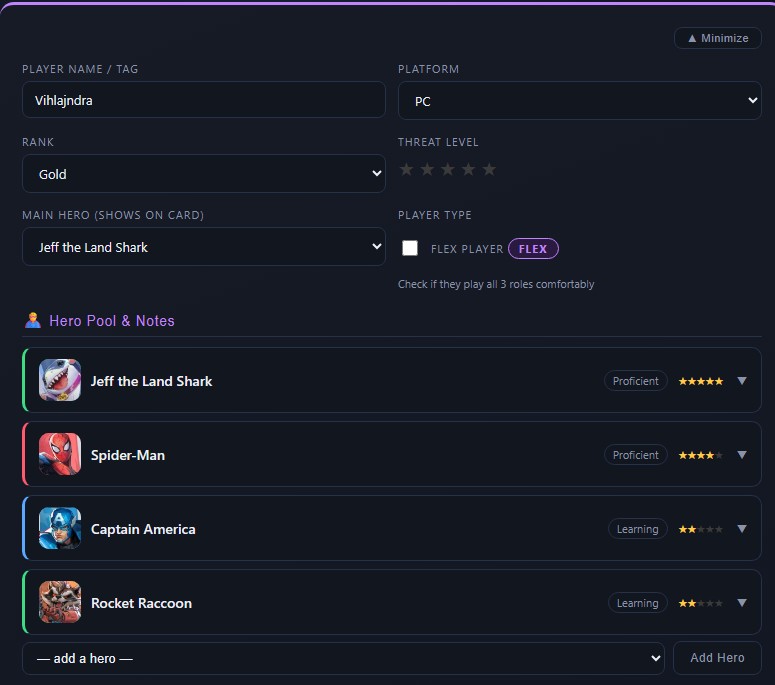
Task: Expand the Captain America row arrow
Action: point(742,529)
